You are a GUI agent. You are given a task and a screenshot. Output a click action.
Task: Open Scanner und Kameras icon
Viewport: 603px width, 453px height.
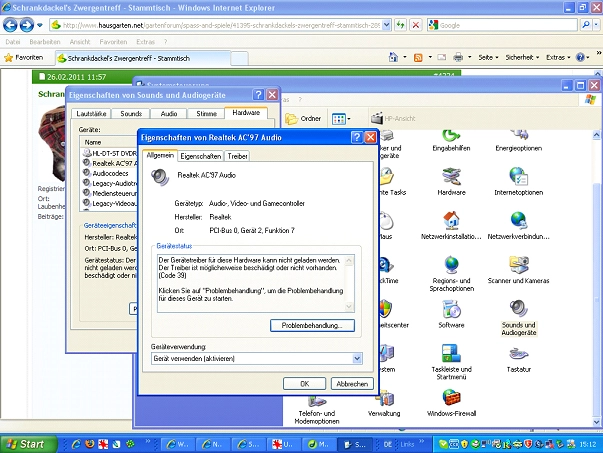(518, 270)
